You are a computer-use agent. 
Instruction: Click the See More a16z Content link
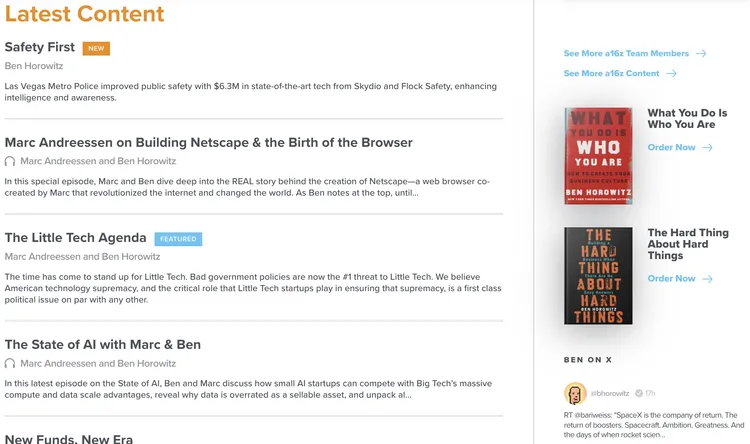(611, 73)
